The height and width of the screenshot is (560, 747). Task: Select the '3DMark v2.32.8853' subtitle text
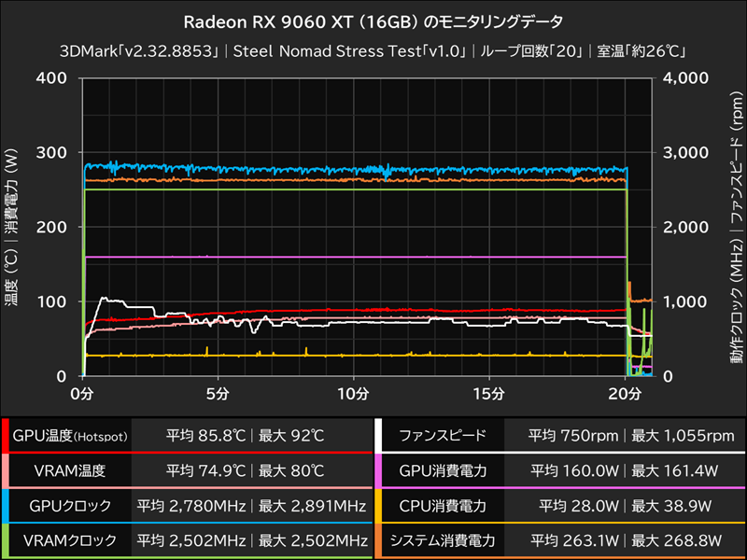pyautogui.click(x=141, y=51)
